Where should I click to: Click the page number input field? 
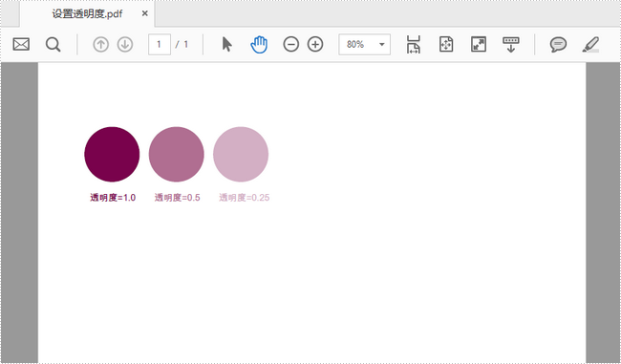[160, 44]
